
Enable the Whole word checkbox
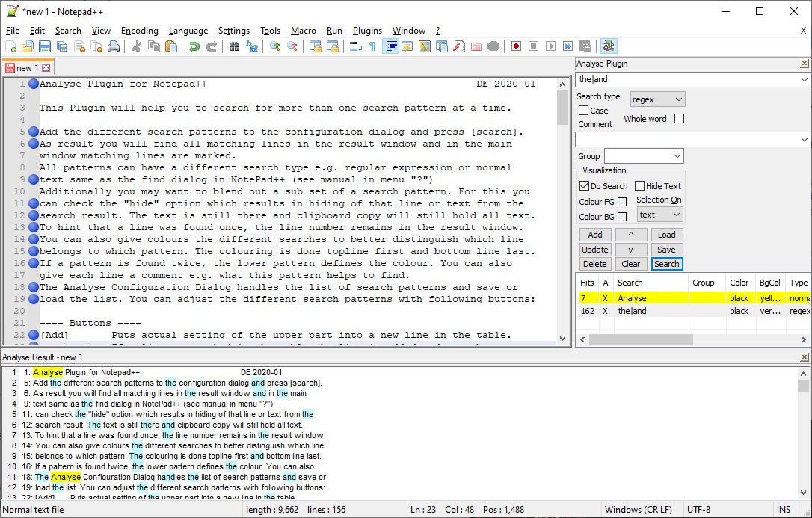coord(680,119)
